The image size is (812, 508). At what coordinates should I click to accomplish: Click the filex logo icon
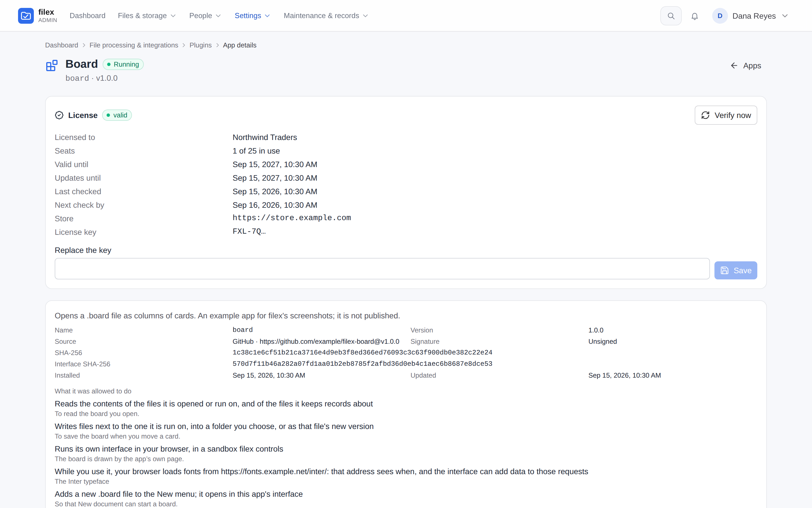click(x=26, y=16)
